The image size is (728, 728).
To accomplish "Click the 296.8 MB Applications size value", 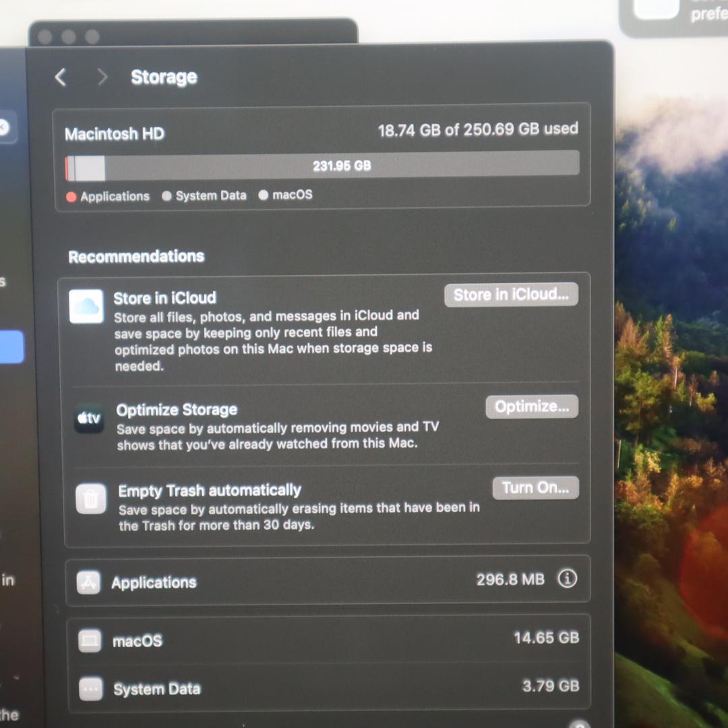I will click(510, 580).
